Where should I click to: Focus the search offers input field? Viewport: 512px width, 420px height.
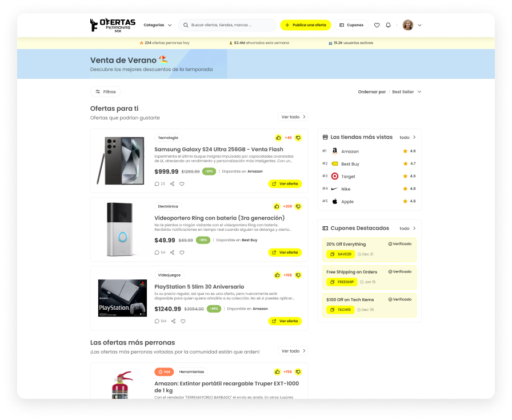[x=231, y=25]
